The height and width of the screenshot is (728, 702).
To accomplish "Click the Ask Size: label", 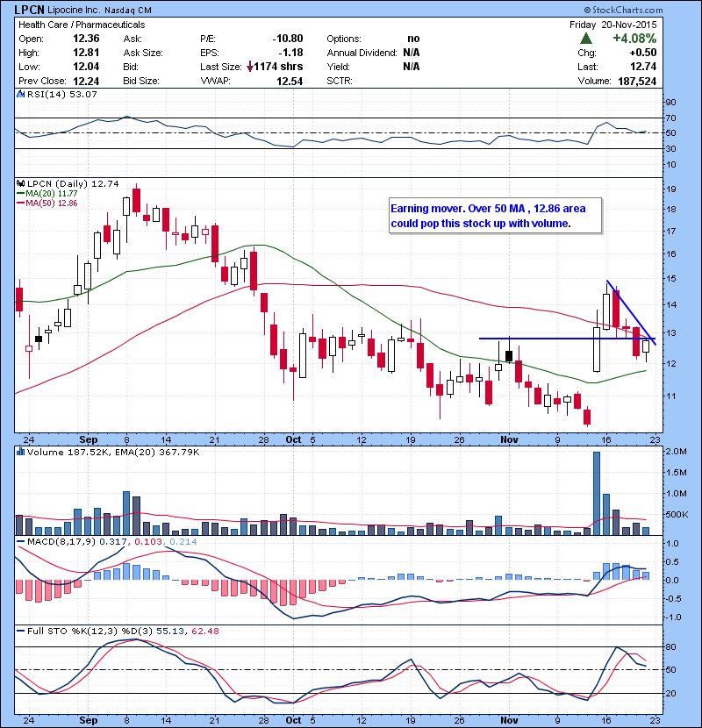I will [143, 53].
